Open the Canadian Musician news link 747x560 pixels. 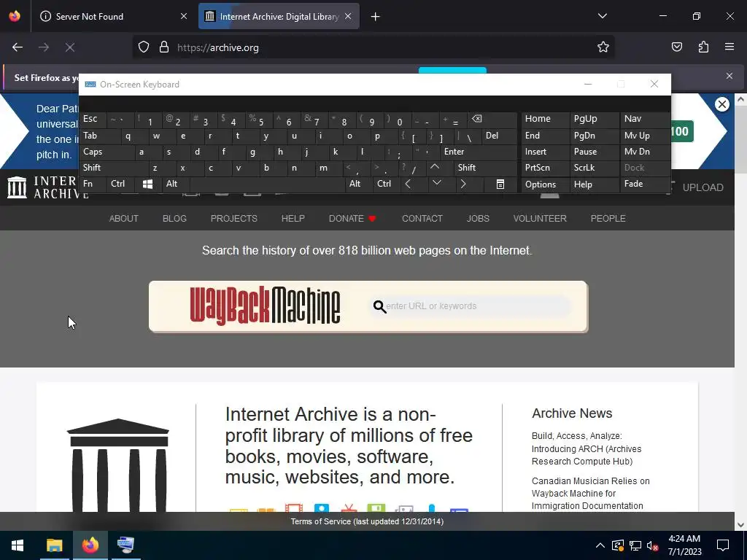pos(591,494)
